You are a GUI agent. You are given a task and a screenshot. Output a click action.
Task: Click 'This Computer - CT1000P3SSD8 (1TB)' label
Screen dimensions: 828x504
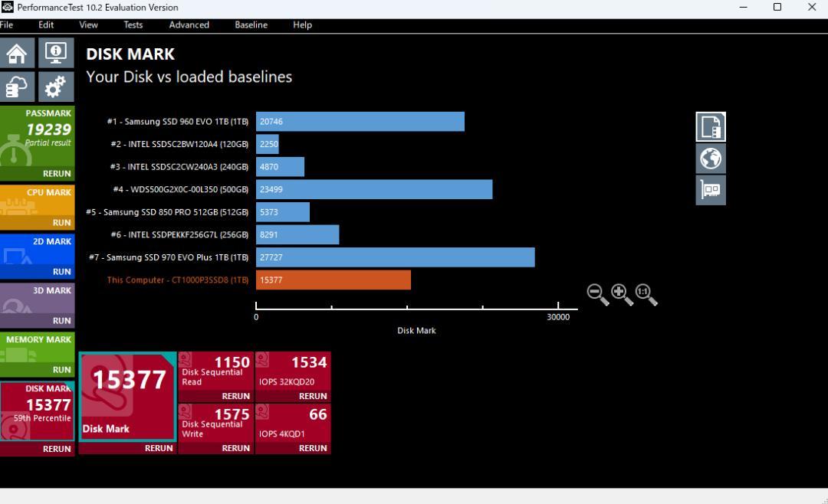pyautogui.click(x=177, y=280)
